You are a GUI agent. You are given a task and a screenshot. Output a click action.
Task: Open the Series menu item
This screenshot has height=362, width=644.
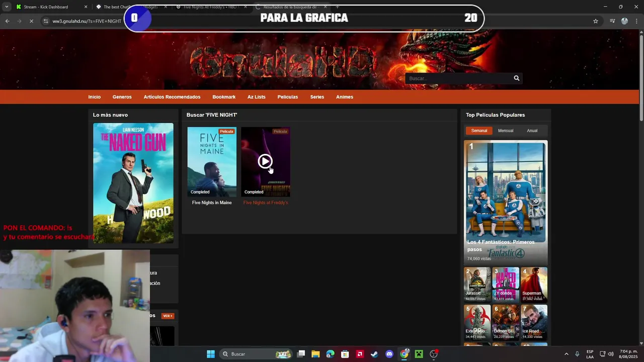click(317, 97)
